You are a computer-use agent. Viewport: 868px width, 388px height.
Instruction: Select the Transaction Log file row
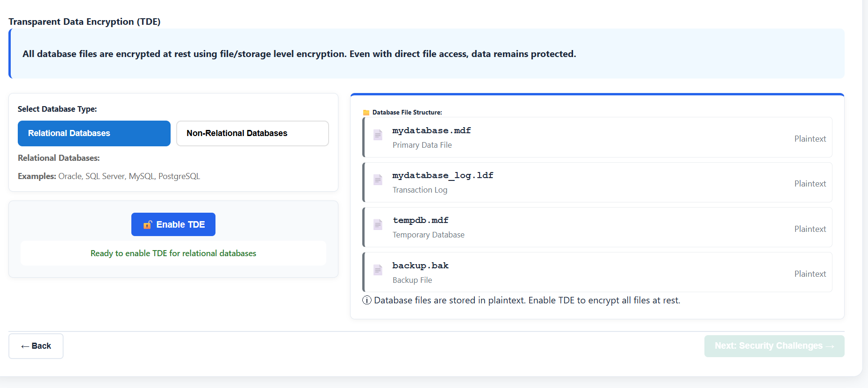tap(584, 182)
